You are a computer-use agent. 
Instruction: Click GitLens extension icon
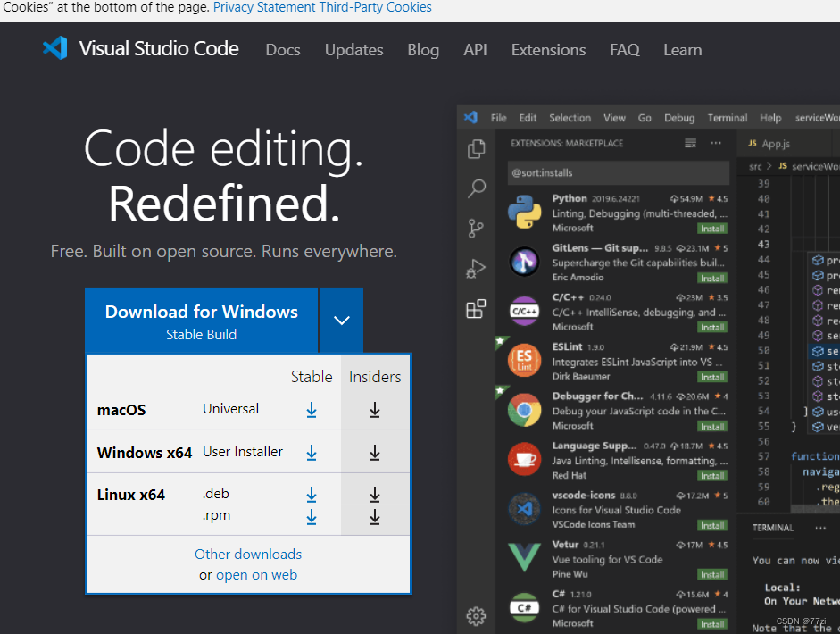click(x=525, y=262)
